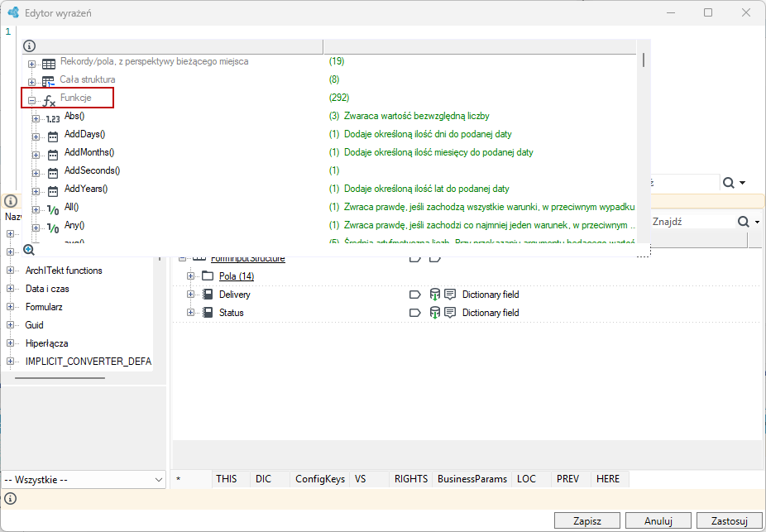Click the fx icon beside Funkcje
The height and width of the screenshot is (532, 766).
(49, 101)
